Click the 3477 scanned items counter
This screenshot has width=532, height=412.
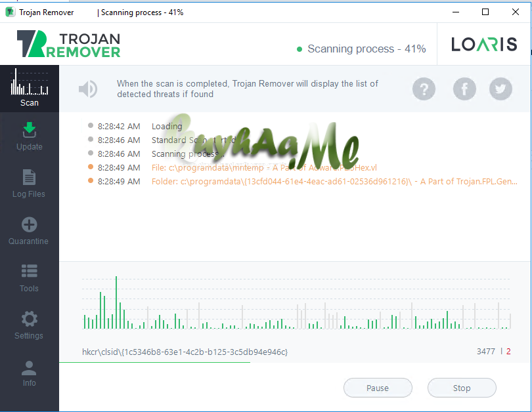(486, 352)
